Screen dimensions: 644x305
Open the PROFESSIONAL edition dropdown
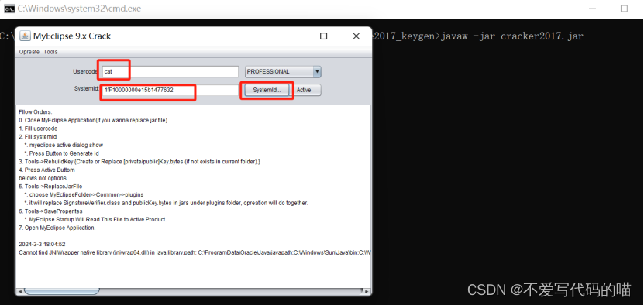[x=283, y=71]
